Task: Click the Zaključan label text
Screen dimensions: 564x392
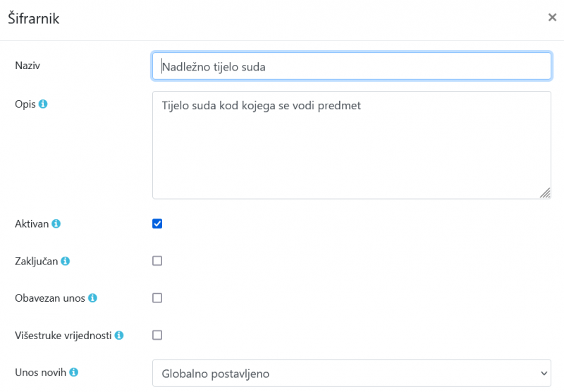Action: pyautogui.click(x=37, y=261)
